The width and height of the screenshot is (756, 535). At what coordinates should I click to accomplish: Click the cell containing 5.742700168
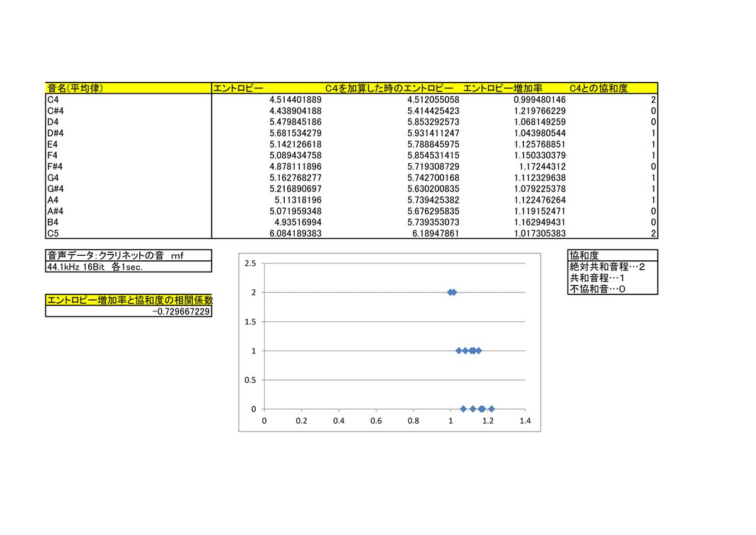point(433,178)
